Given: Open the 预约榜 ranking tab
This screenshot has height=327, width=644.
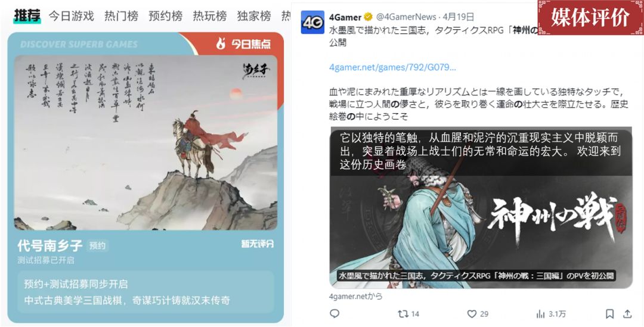Looking at the screenshot, I should point(166,16).
